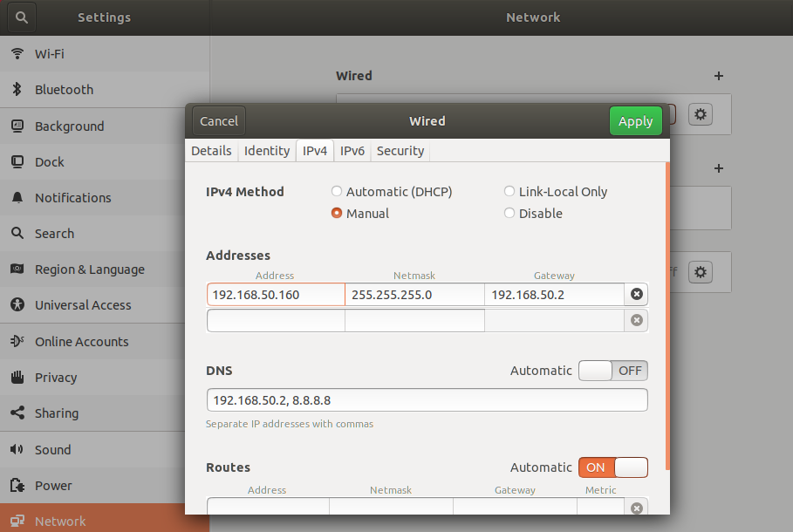The height and width of the screenshot is (532, 793).
Task: Select Manual IPv4 method
Action: [360, 214]
